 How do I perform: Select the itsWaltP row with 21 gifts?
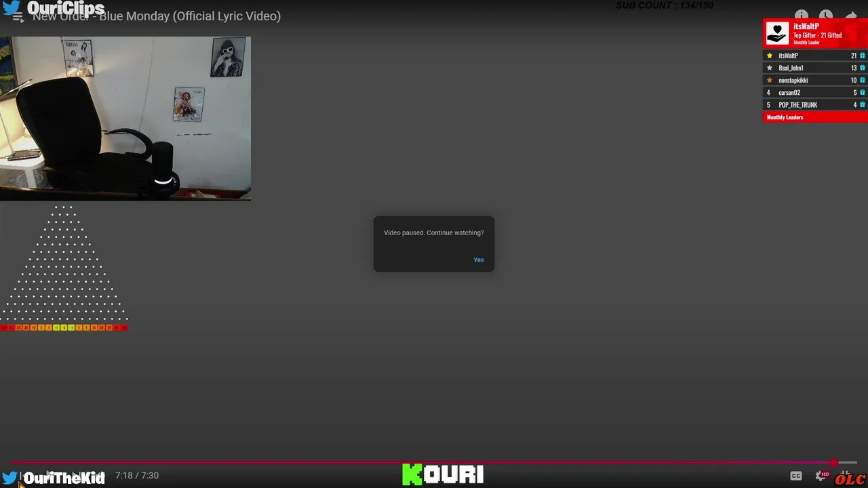[815, 56]
